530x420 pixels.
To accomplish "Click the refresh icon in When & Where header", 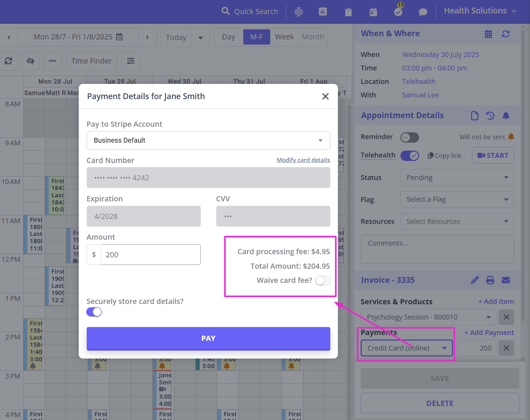I will (x=505, y=34).
